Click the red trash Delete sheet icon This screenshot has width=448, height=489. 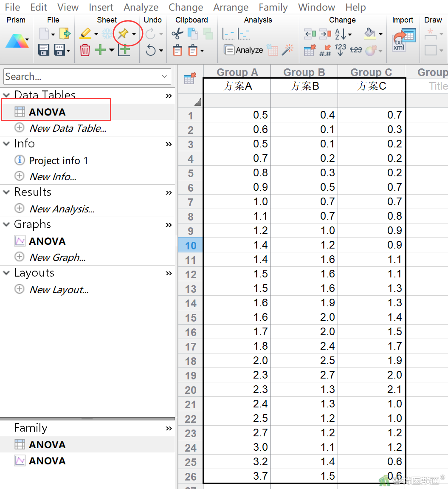click(x=85, y=50)
